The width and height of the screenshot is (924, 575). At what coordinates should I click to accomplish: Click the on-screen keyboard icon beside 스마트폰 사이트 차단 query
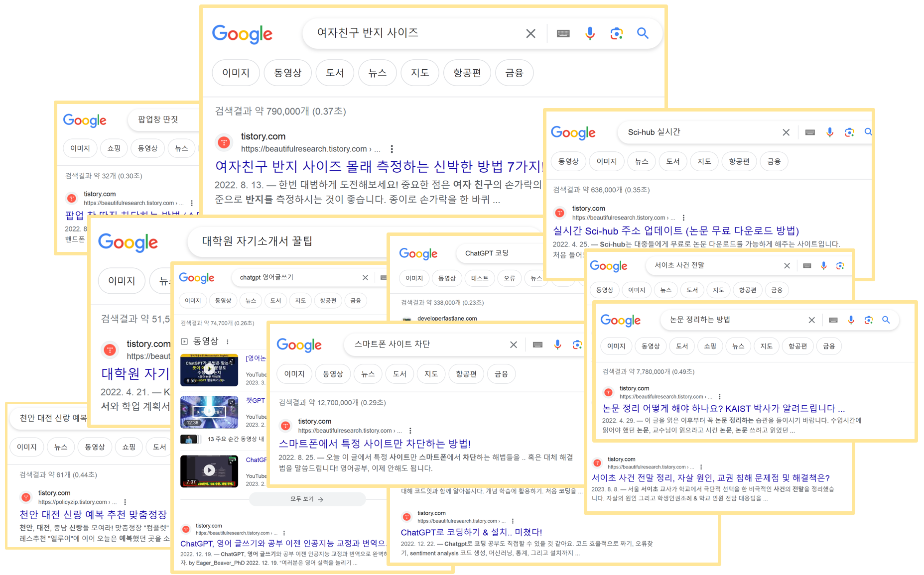click(x=537, y=344)
